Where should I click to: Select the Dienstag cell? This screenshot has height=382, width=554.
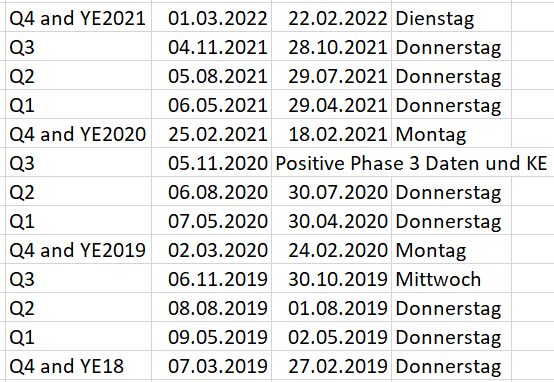(x=452, y=18)
